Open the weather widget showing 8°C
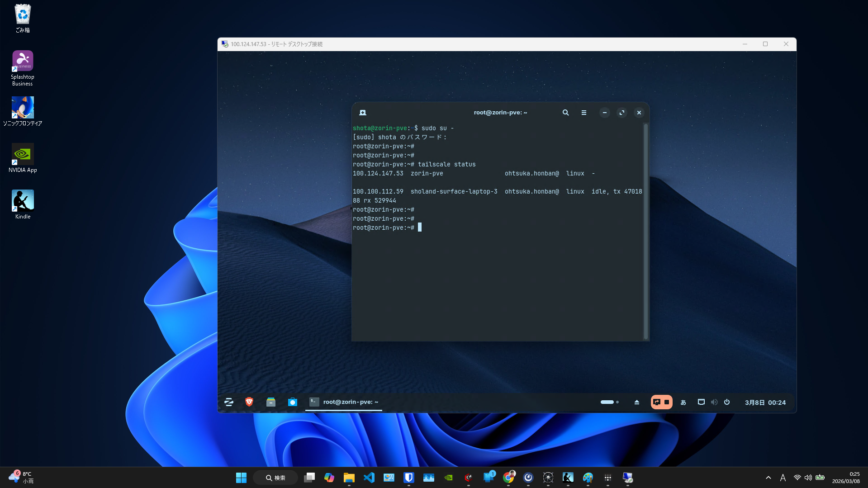Screen dimensions: 868x488 coord(21,478)
